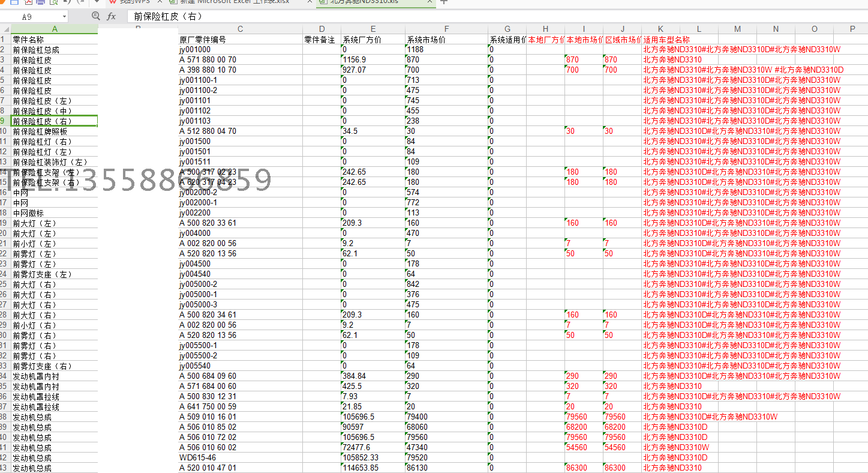Click the 零件名称 header cell
868x473 pixels.
[x=55, y=40]
